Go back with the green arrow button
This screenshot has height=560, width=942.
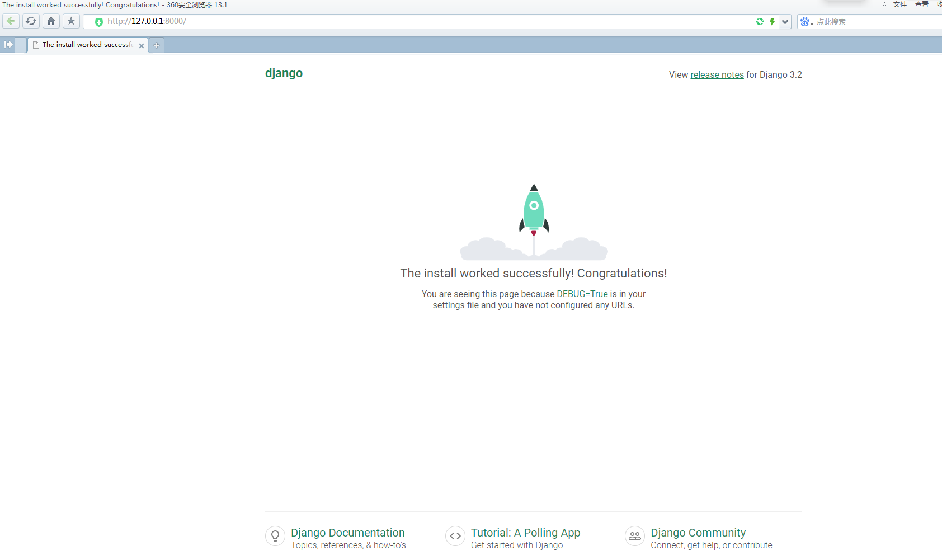point(11,21)
